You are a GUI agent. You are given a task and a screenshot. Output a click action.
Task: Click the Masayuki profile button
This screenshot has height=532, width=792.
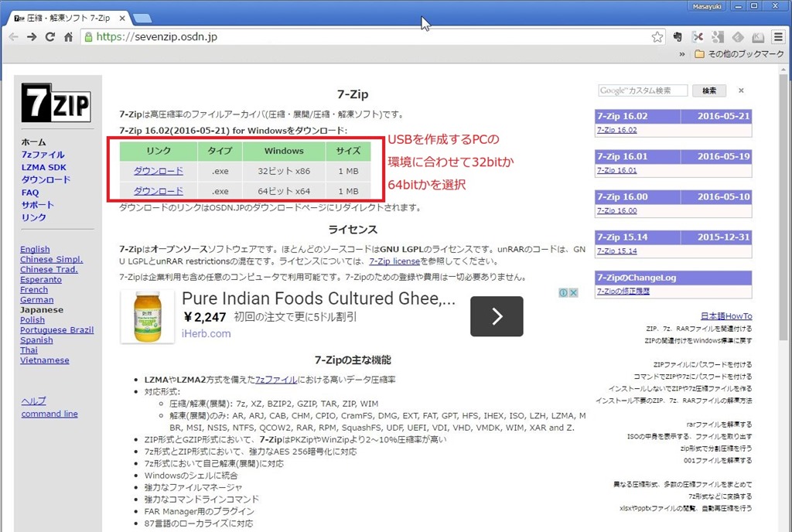(x=707, y=6)
